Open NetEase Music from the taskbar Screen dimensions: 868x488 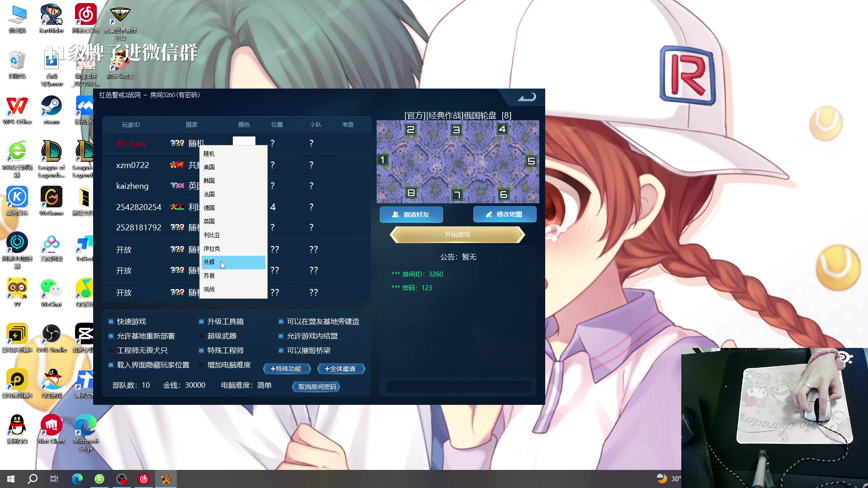click(144, 479)
